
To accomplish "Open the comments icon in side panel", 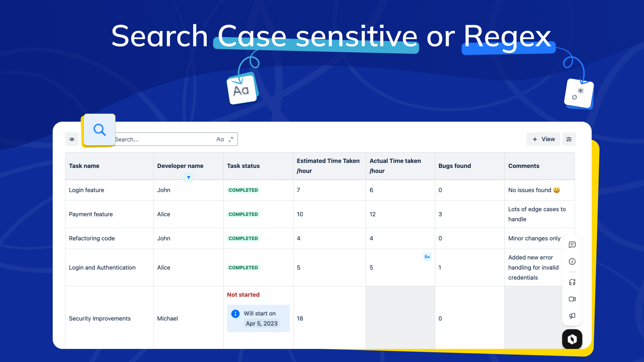I will [x=572, y=245].
